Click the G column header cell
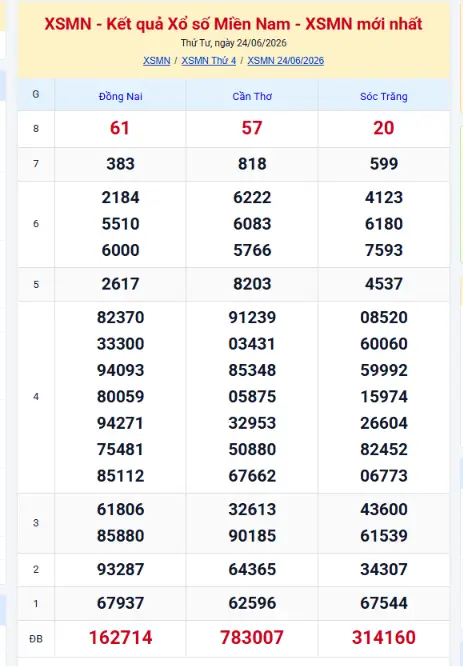Screen dimensions: 463x667 pyautogui.click(x=36, y=94)
